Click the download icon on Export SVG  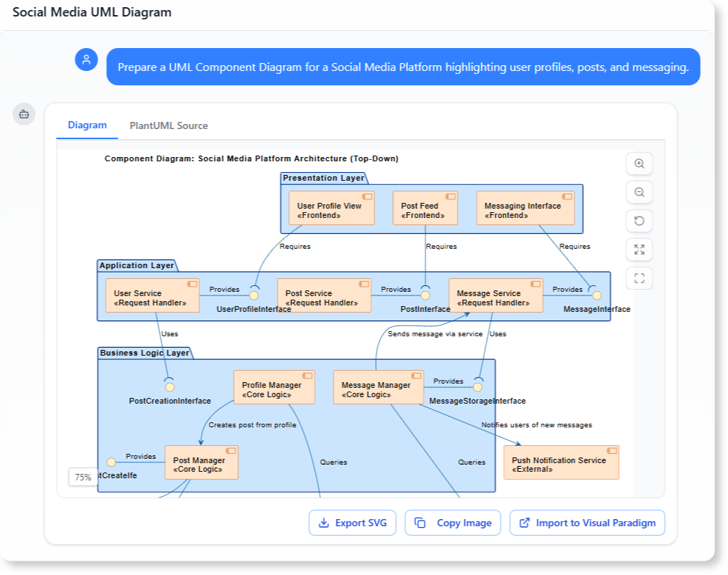(323, 523)
